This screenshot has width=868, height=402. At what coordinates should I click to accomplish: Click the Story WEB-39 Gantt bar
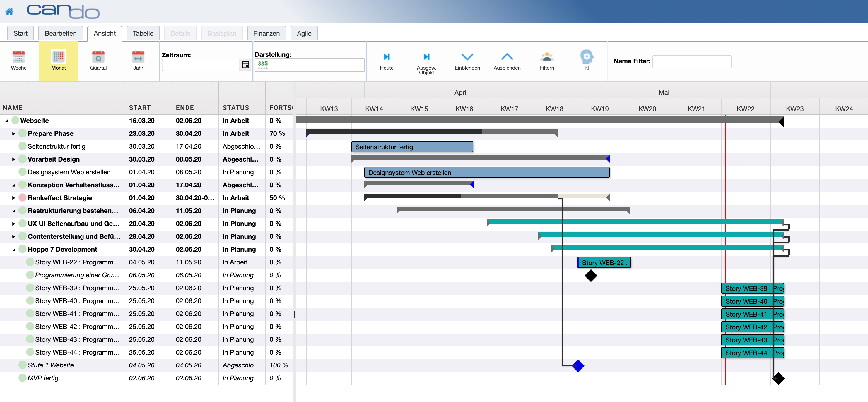(752, 288)
